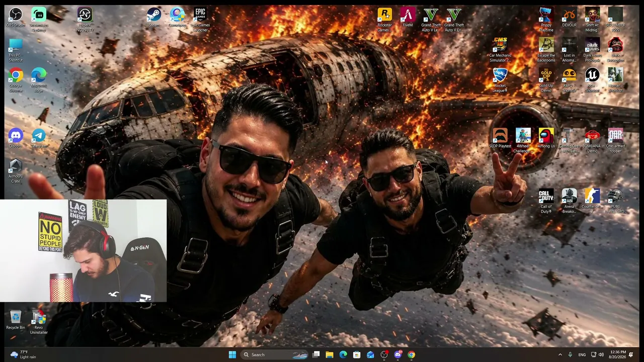Click the taskbar Search box
644x362 pixels.
pos(275,354)
